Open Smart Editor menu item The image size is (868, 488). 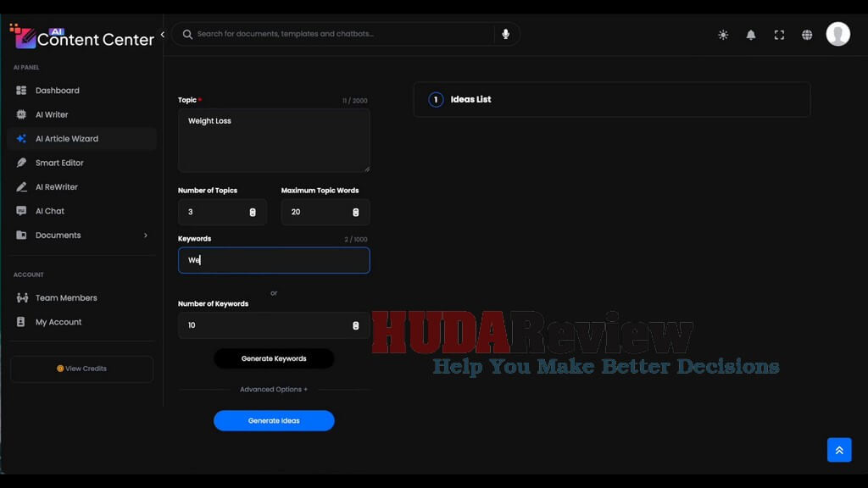tap(81, 163)
